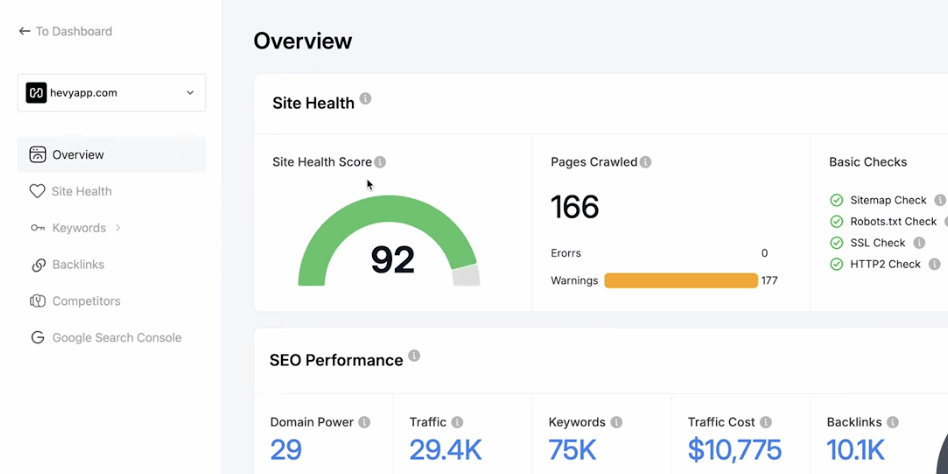Click info icon beside Site Health Score
Screen dimensions: 948x474
[380, 162]
